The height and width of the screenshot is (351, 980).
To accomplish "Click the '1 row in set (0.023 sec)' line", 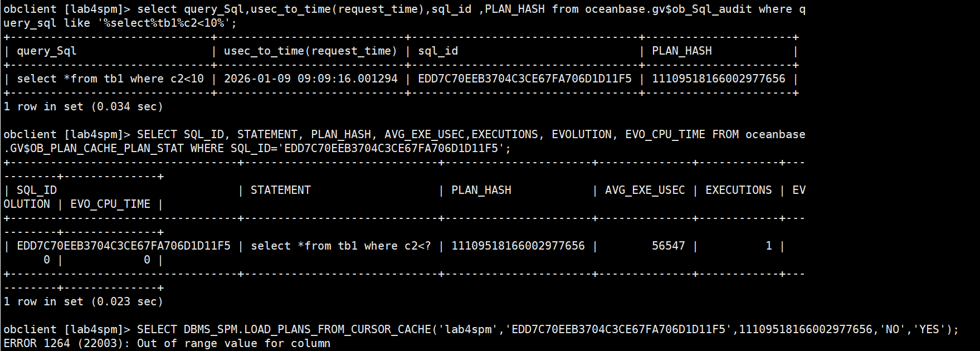I will coord(83,302).
